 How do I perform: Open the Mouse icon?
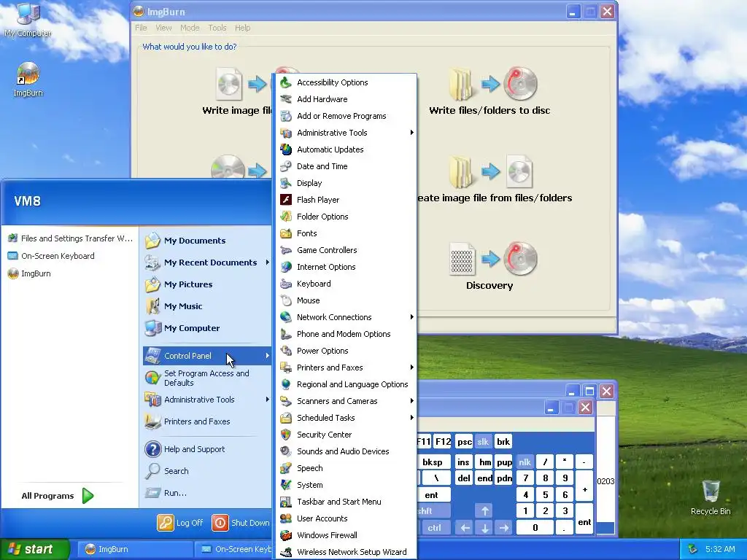point(286,300)
